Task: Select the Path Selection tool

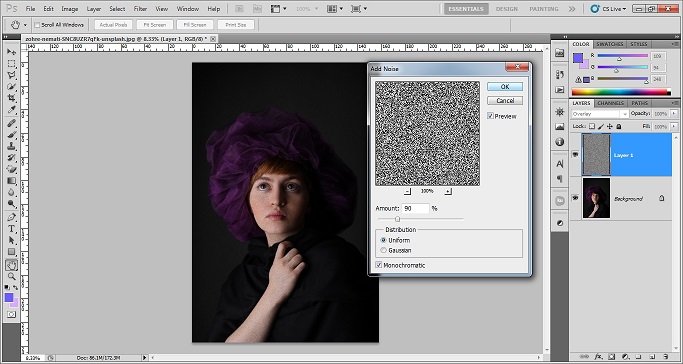Action: pyautogui.click(x=11, y=240)
